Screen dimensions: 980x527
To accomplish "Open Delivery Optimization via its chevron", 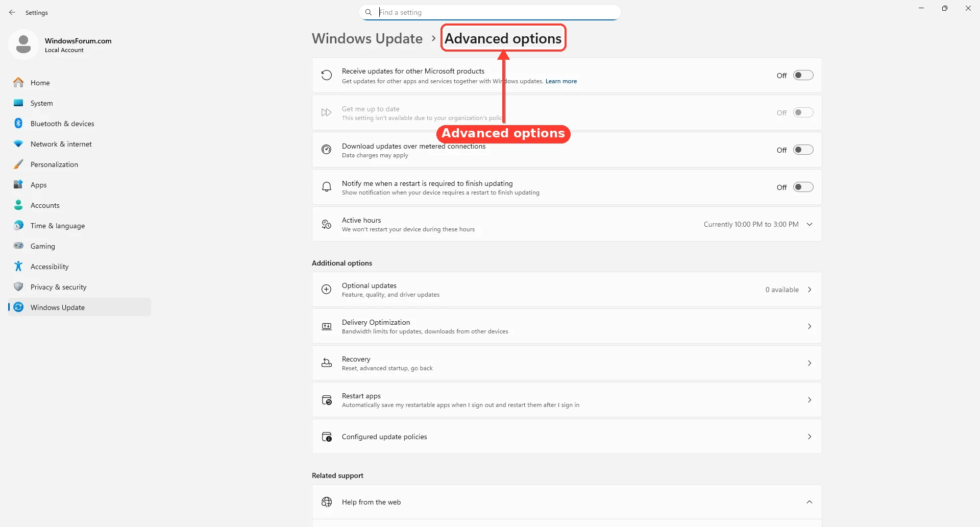I will click(810, 326).
